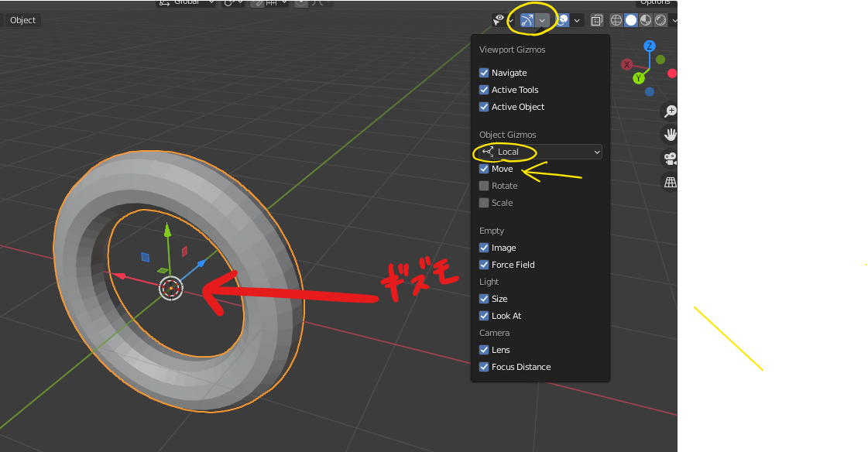The image size is (868, 452).
Task: Uncheck the Force Field gizmo
Action: pyautogui.click(x=484, y=265)
